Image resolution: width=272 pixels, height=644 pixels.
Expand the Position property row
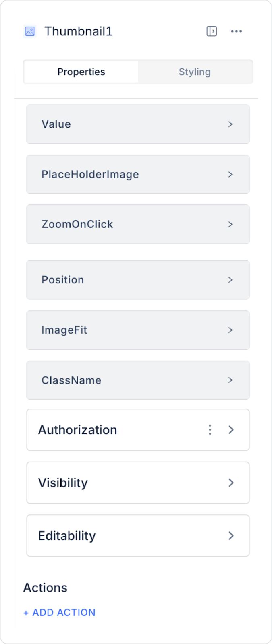(137, 280)
